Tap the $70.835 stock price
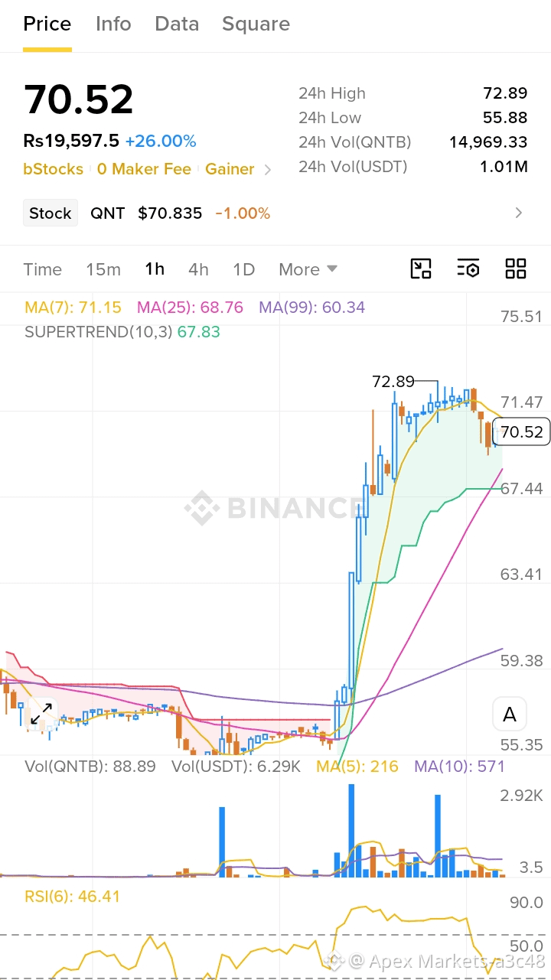This screenshot has width=551, height=980. click(x=170, y=213)
